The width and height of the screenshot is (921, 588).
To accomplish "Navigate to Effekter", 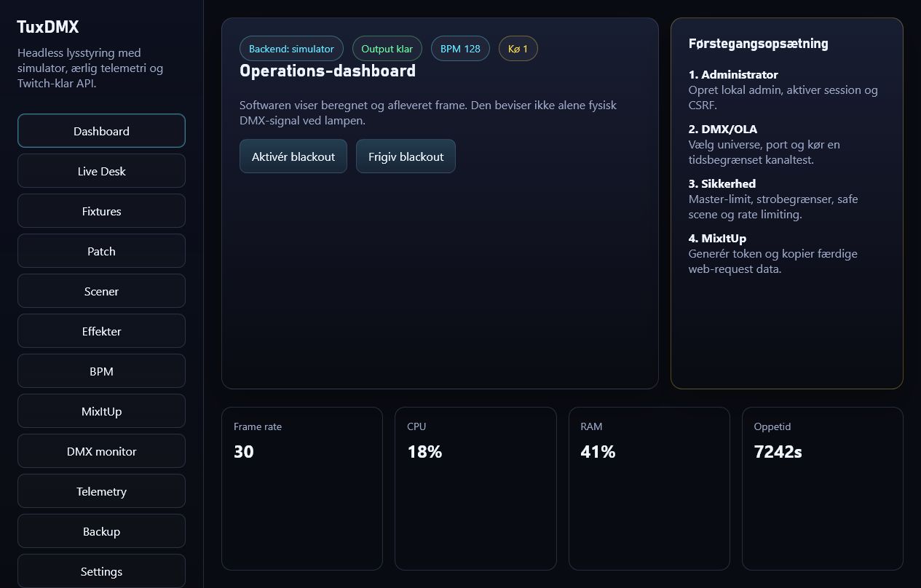I will 101,331.
